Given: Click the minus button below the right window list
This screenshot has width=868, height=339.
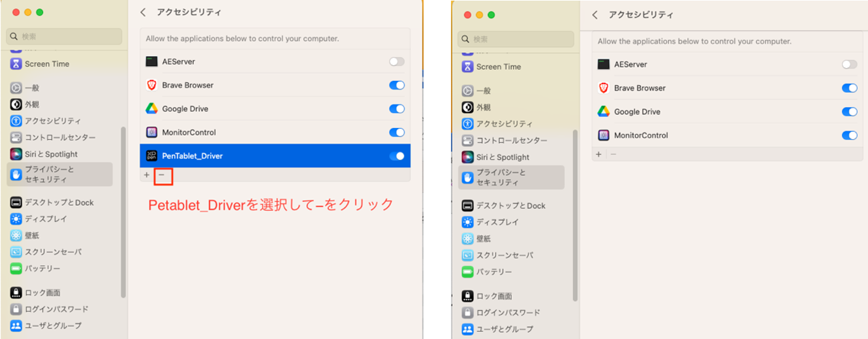Looking at the screenshot, I should point(613,154).
